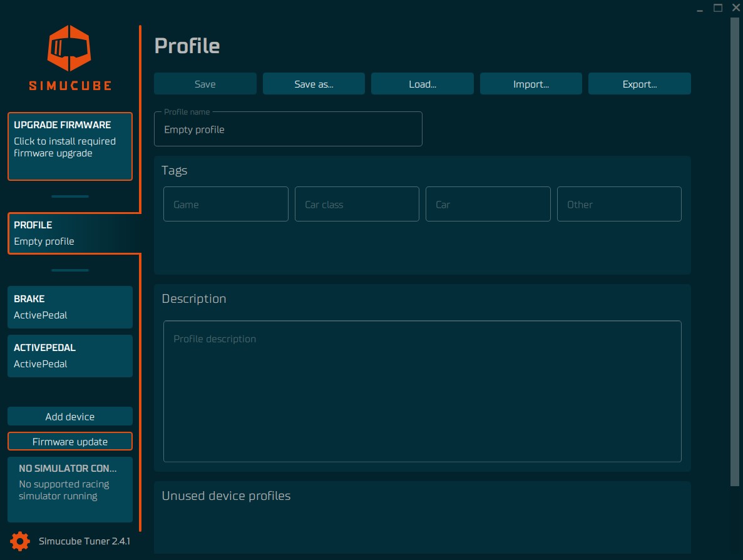
Task: Select the Profile sidebar item
Action: coord(74,233)
